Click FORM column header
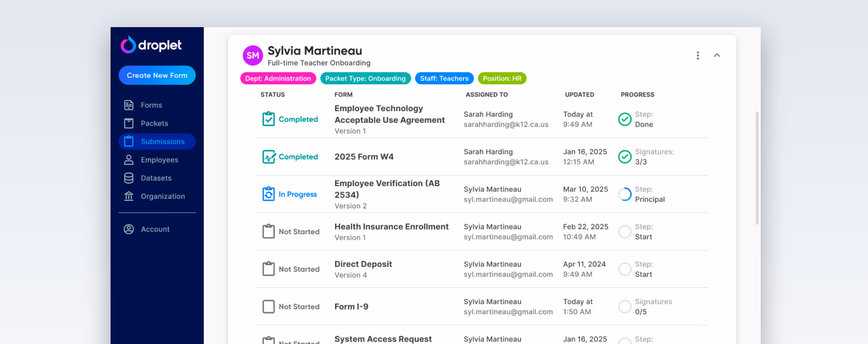The height and width of the screenshot is (344, 868). click(343, 95)
